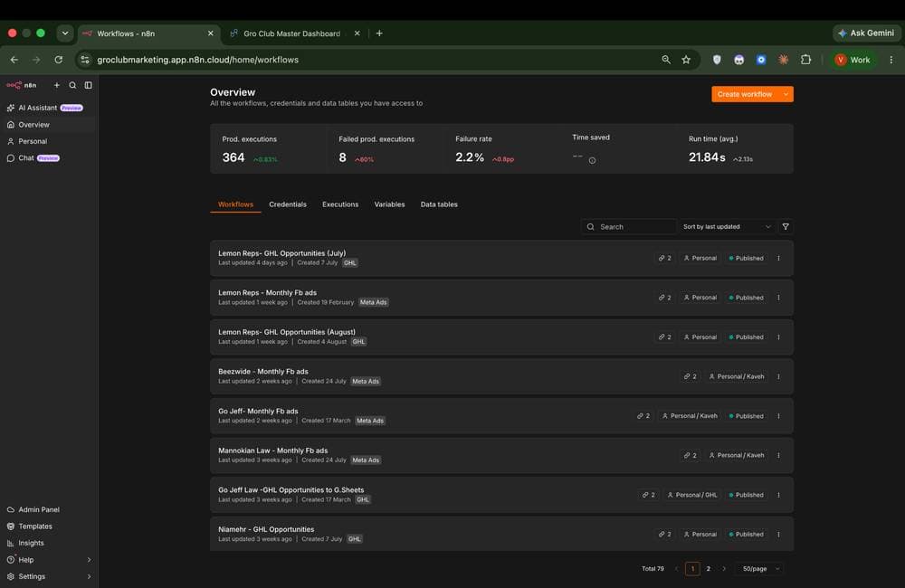Click the link count badge on Beezwide row
This screenshot has height=588, width=905.
coord(690,376)
